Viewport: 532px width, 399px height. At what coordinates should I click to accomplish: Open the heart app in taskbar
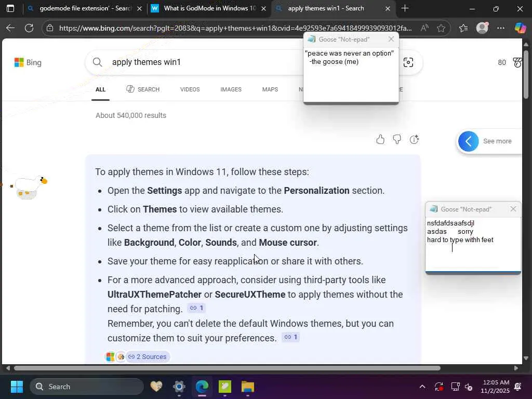(x=156, y=387)
